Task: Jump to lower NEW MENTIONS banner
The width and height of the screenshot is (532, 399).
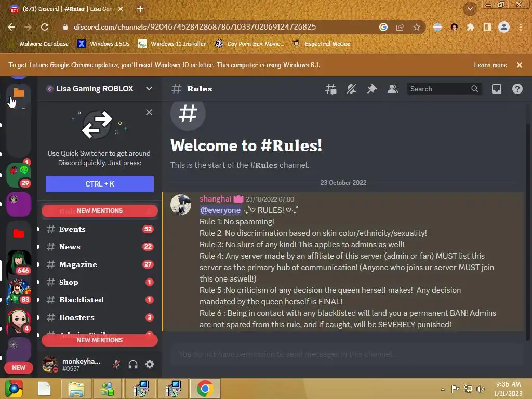Action: click(100, 340)
